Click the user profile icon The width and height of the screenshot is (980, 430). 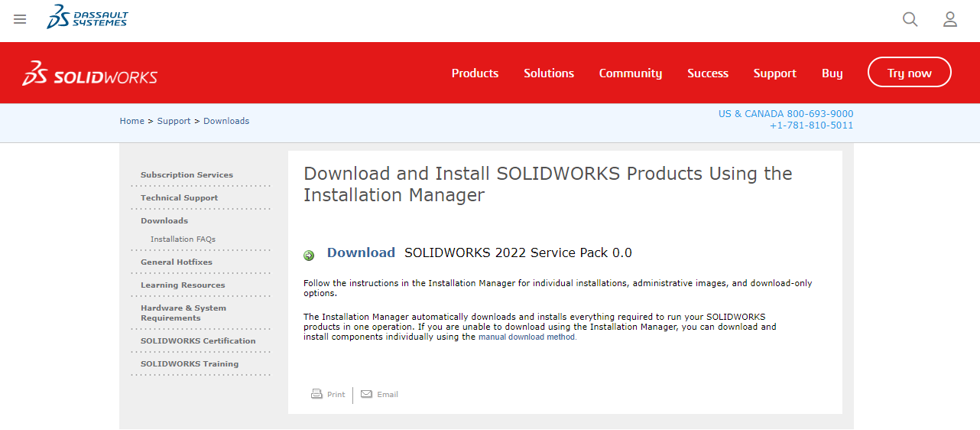click(950, 19)
